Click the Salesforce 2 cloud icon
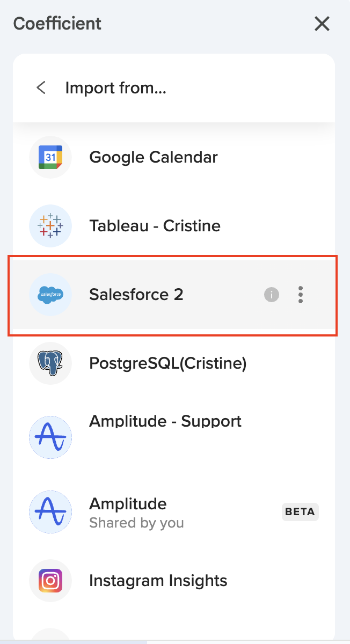This screenshot has height=644, width=350. [50, 295]
